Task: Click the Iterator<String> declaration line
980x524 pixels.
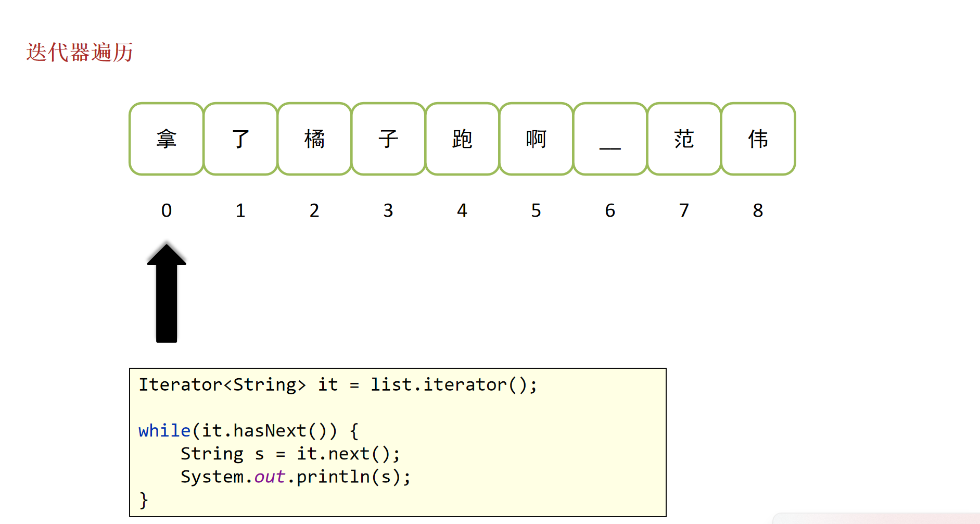Action: [x=338, y=385]
